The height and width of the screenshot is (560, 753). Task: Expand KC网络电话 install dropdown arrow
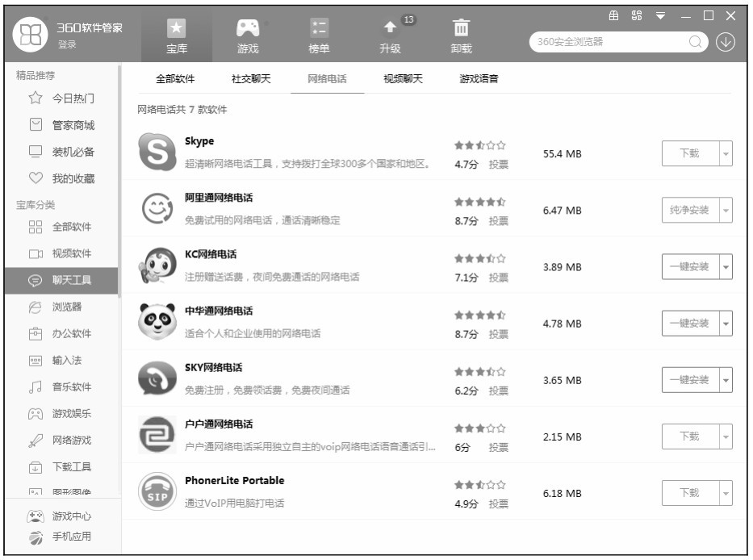coord(726,267)
